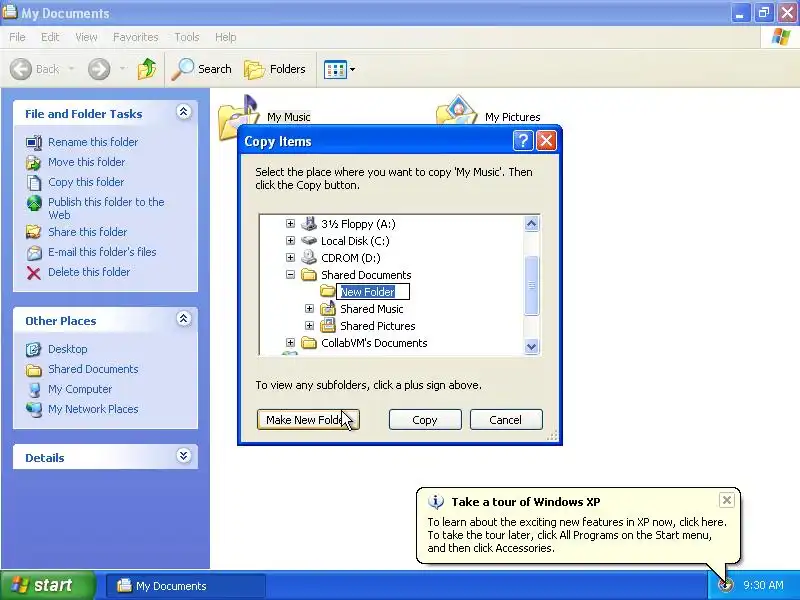Open the Windows start menu
This screenshot has width=800, height=600.
pos(47,585)
